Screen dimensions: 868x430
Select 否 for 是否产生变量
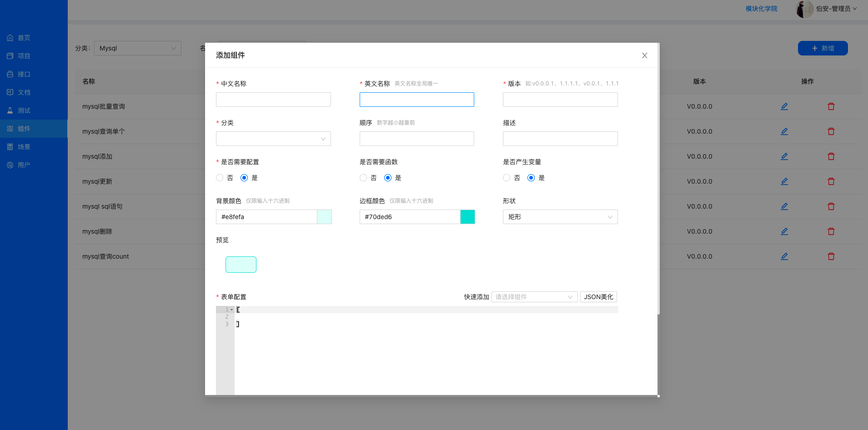point(507,178)
